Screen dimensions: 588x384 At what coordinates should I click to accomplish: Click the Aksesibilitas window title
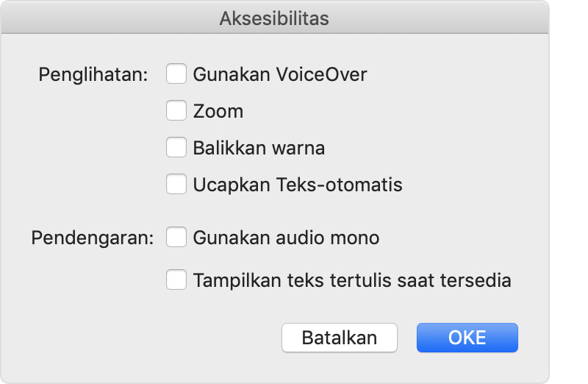[274, 18]
